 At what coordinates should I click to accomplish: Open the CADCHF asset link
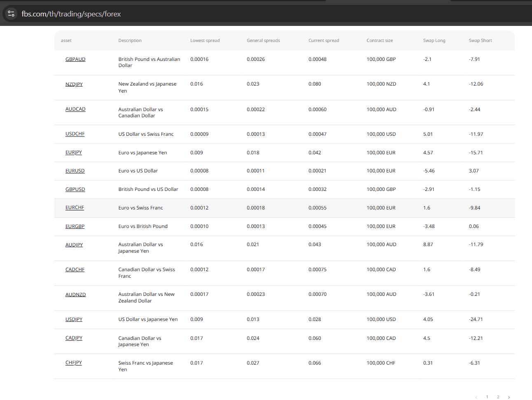tap(75, 270)
